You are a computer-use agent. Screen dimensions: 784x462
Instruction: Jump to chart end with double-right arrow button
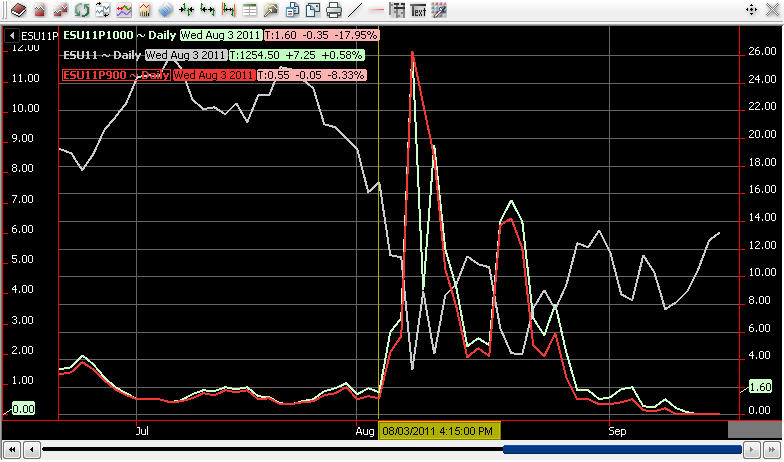tap(770, 449)
